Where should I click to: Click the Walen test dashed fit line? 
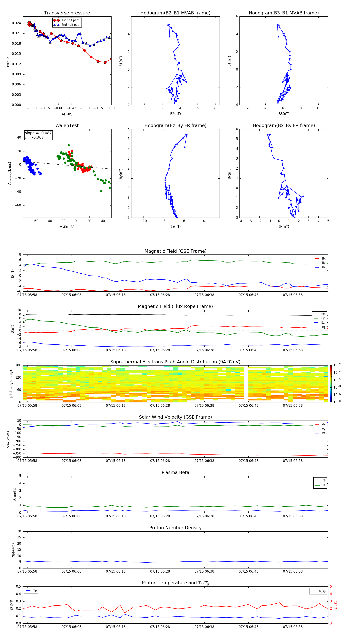coord(67,165)
